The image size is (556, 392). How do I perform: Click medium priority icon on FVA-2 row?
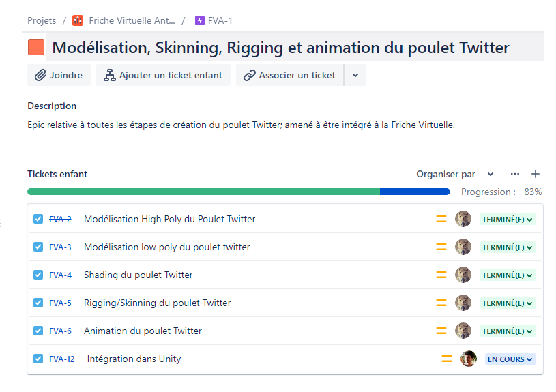[x=441, y=219]
